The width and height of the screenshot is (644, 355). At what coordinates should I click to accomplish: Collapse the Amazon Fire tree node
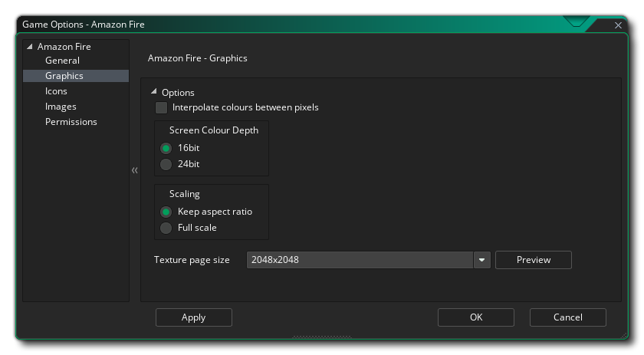30,47
